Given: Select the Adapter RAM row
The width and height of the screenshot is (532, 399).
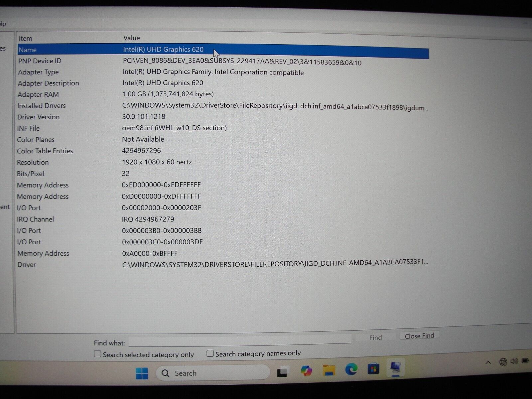Looking at the screenshot, I should point(223,94).
